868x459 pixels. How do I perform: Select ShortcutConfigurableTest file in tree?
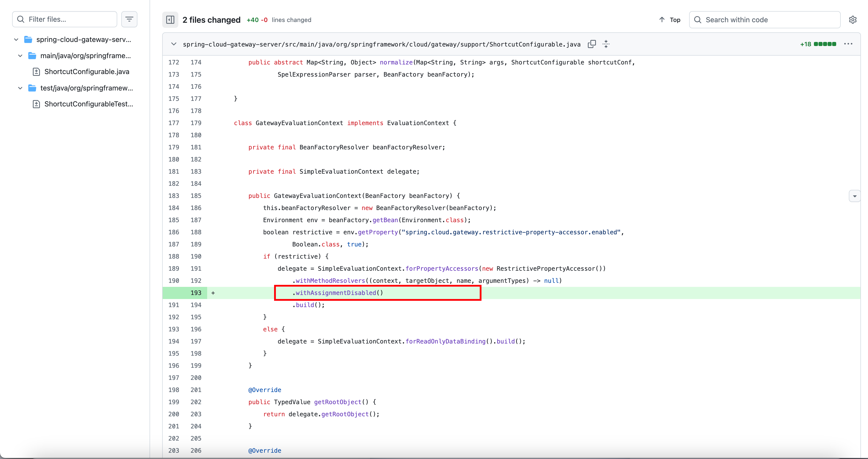pos(88,104)
